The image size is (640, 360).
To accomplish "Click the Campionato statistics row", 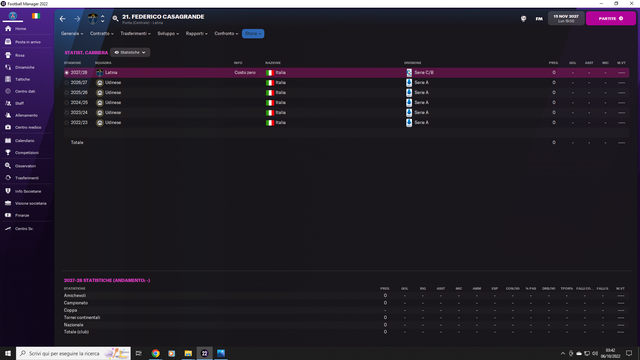I will (x=346, y=303).
